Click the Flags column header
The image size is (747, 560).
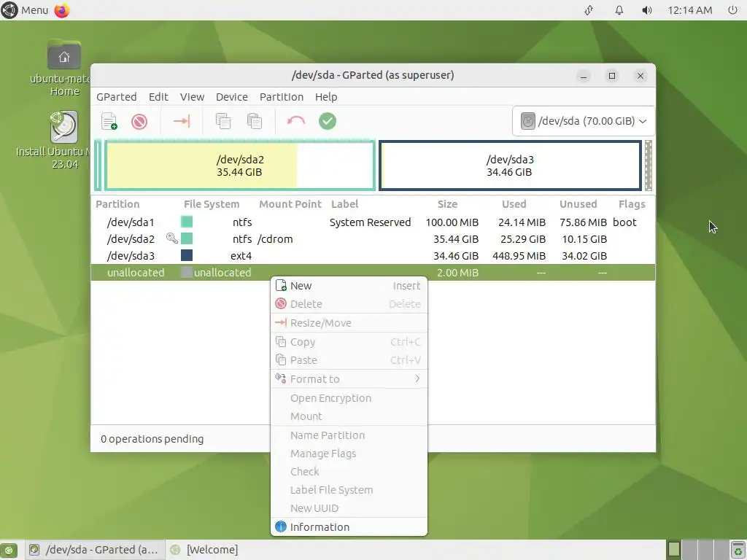632,204
